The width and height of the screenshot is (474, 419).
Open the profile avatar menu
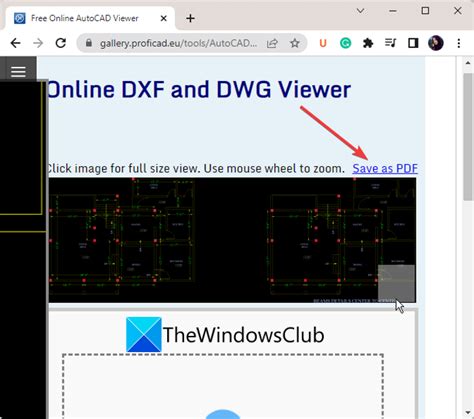[x=436, y=43]
